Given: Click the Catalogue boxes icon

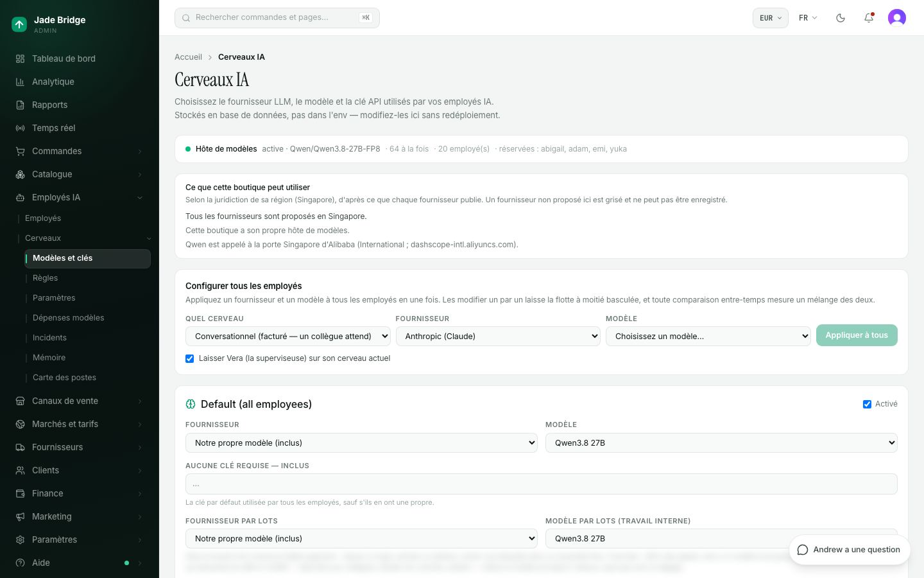Looking at the screenshot, I should 20,174.
